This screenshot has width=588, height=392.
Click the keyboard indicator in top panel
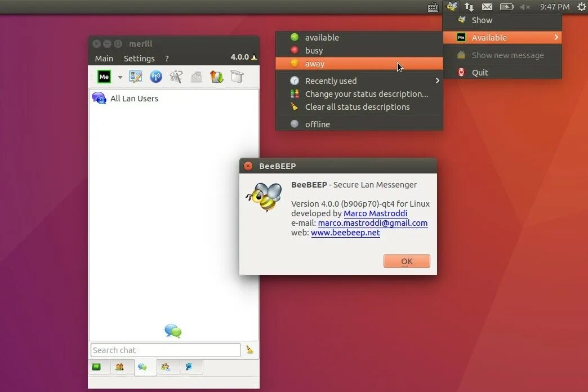(x=433, y=7)
